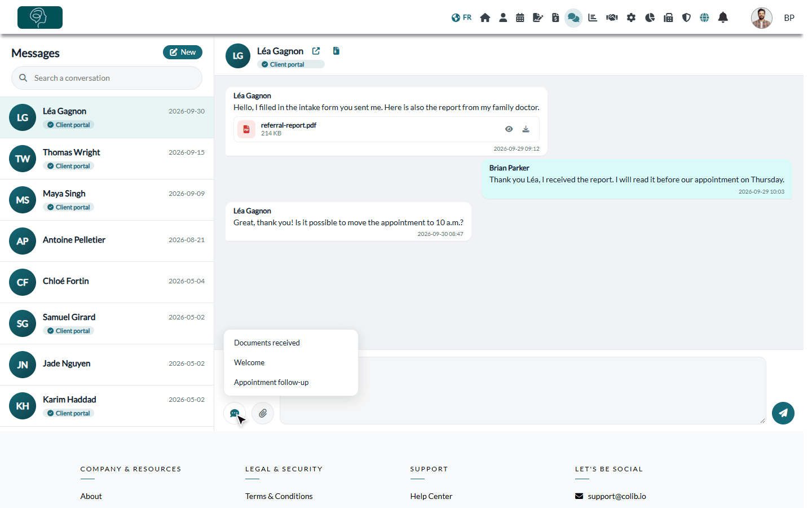The width and height of the screenshot is (812, 508).
Task: Go to the home dashboard icon
Action: click(x=485, y=17)
